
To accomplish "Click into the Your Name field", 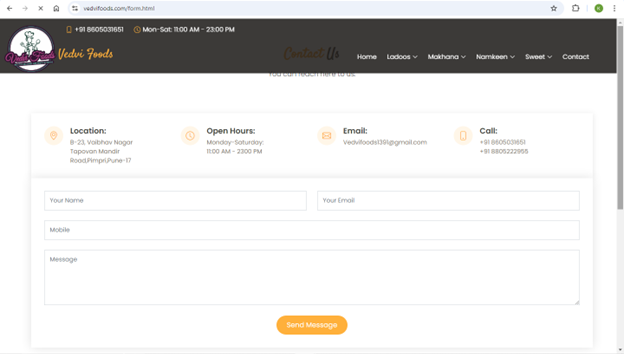I will pos(175,201).
